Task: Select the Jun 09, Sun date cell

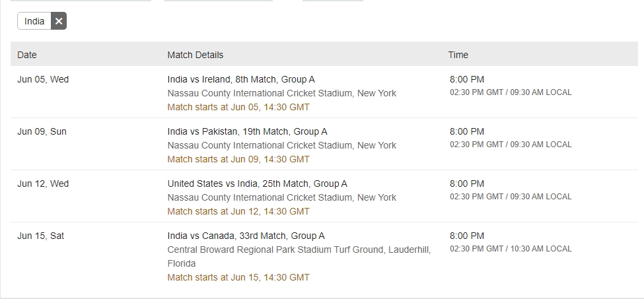Action: (42, 131)
